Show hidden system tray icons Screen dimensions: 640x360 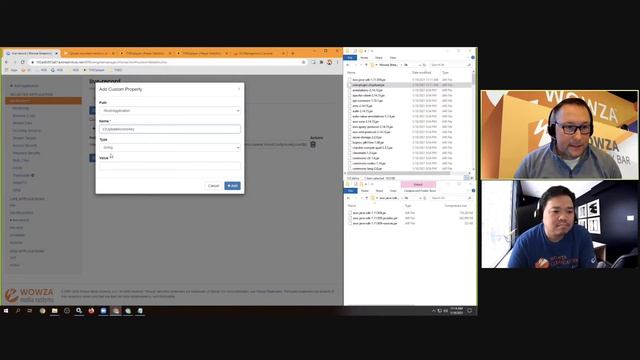click(x=433, y=311)
